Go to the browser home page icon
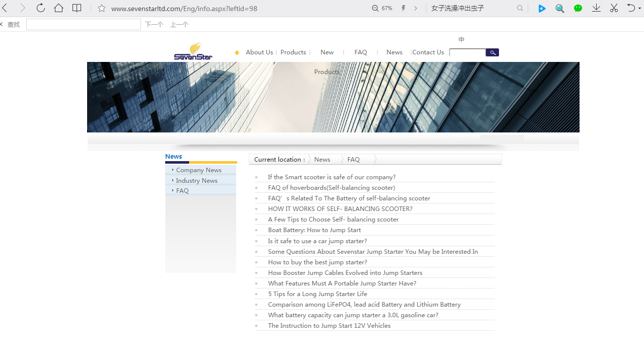The height and width of the screenshot is (355, 644). click(59, 8)
